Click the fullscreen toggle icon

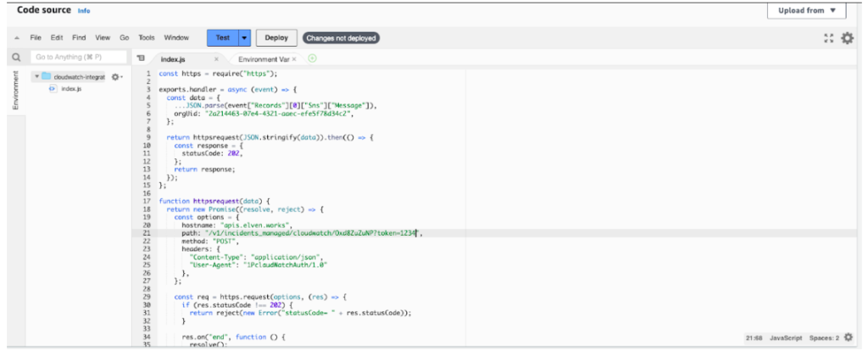828,38
